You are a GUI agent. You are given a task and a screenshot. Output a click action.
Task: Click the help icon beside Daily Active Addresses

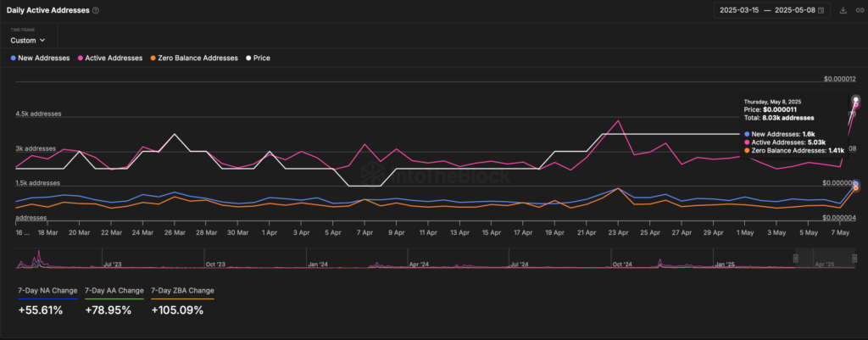tap(96, 11)
